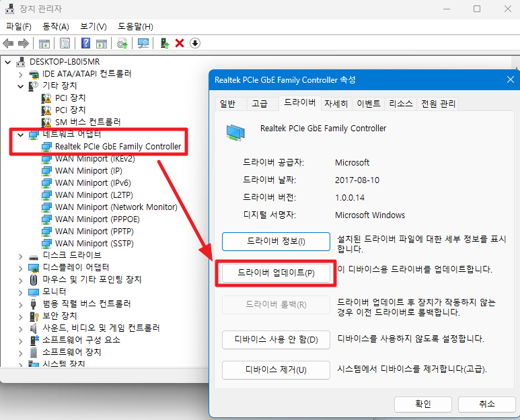Open the 보기(V) menu
The height and width of the screenshot is (420, 520).
point(94,26)
